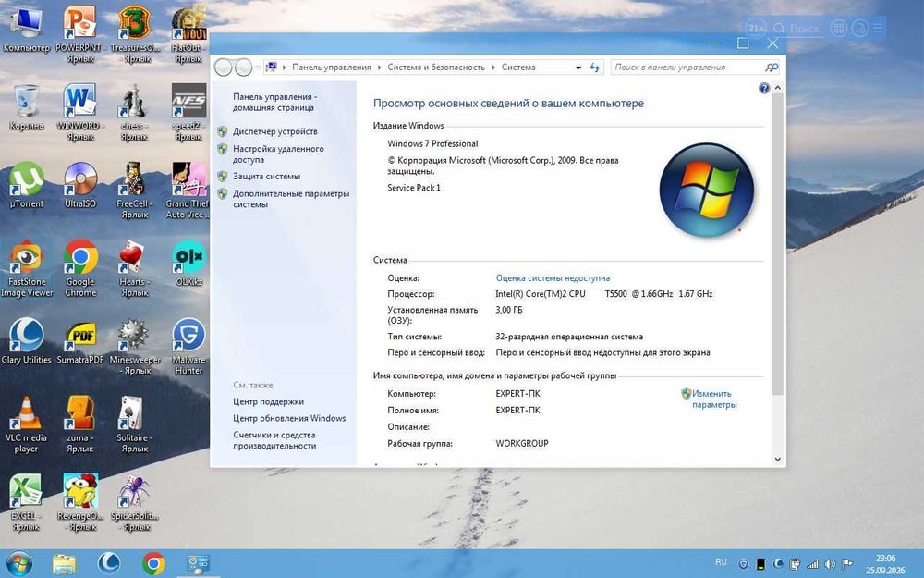Select the Malware Hunter desktop icon
Image resolution: width=924 pixels, height=578 pixels.
click(x=188, y=346)
